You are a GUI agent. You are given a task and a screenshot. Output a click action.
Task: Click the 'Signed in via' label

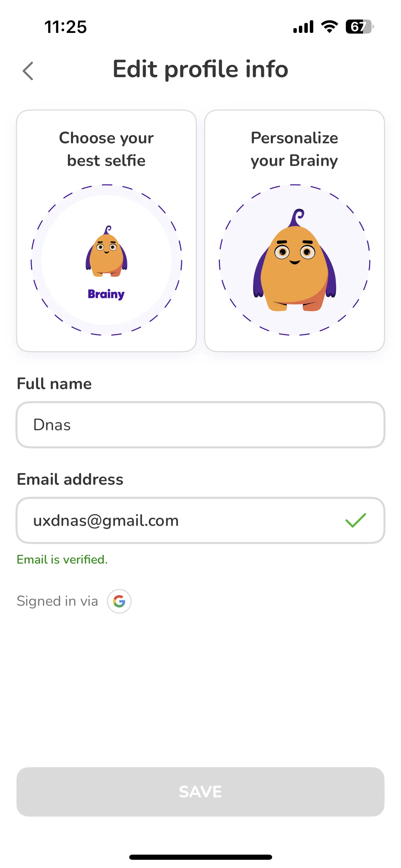tap(57, 601)
